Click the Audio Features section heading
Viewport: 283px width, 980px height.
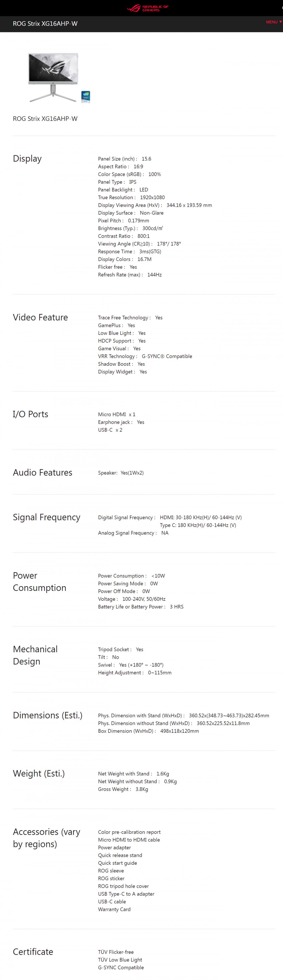point(42,473)
